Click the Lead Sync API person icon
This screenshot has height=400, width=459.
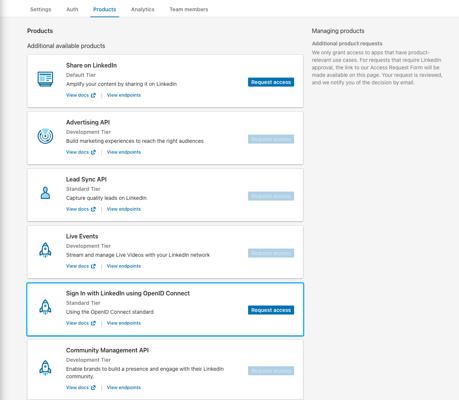click(45, 193)
